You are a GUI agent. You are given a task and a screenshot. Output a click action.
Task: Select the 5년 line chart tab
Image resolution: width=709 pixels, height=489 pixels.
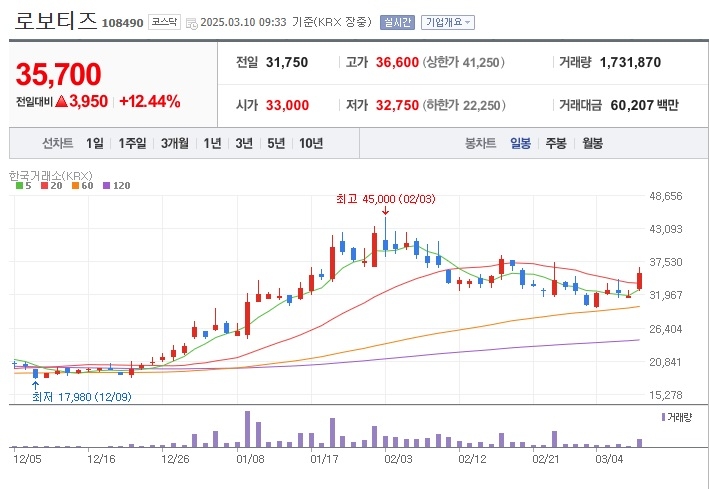point(276,143)
